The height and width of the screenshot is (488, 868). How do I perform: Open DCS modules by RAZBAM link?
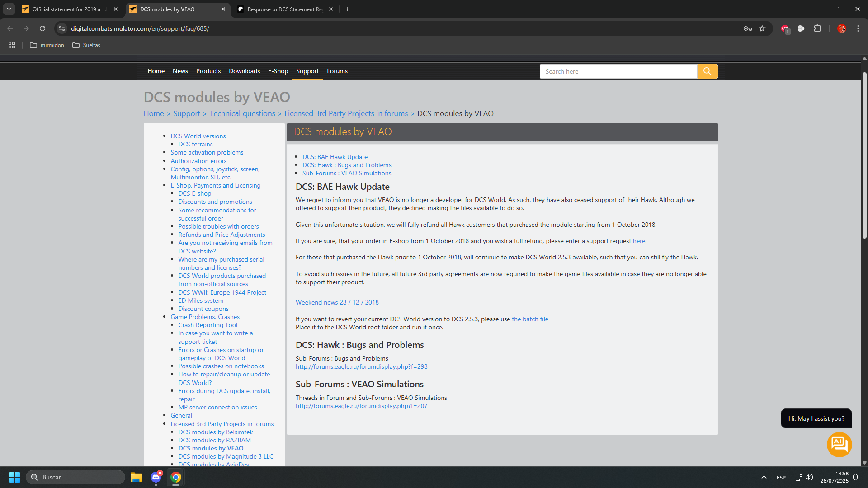tap(214, 440)
